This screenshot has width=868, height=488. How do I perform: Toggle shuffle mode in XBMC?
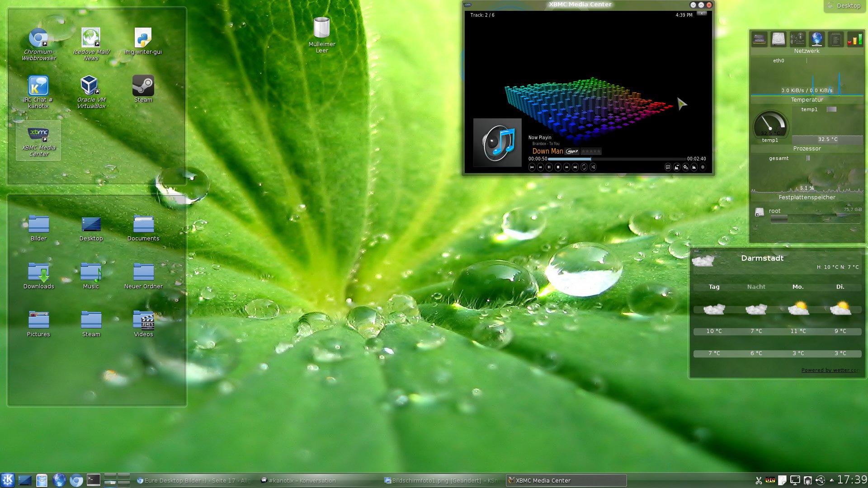pos(593,167)
